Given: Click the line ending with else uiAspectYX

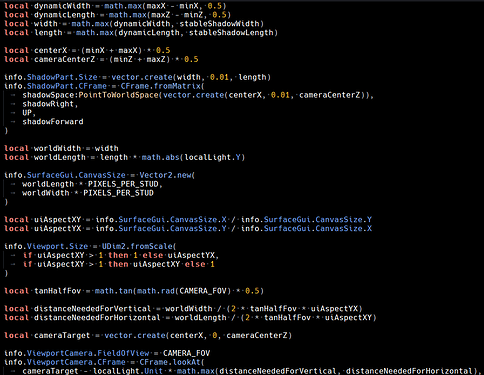Looking at the screenshot, I should pos(121,255).
